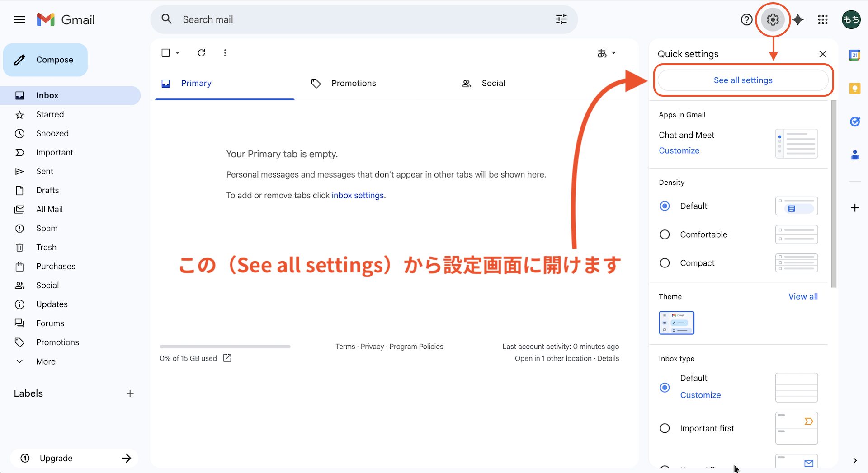Click the refresh icon above the inbox
Screen dimensions: 868x473
pos(202,53)
